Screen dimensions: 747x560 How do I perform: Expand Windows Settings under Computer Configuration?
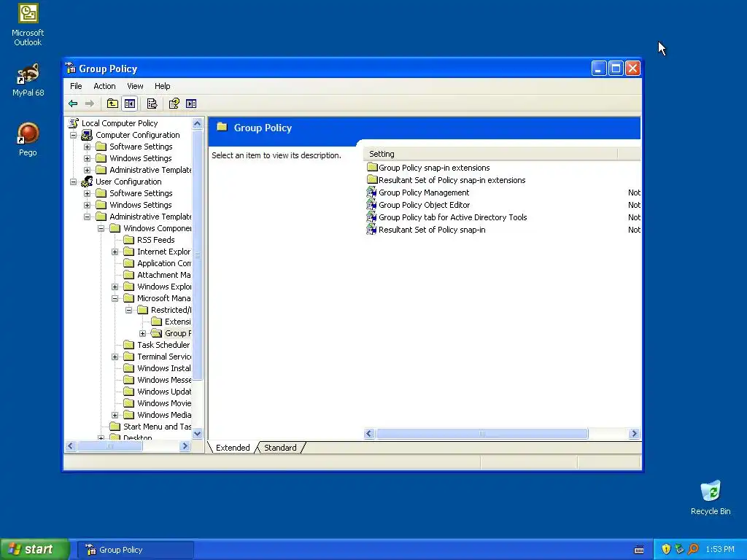[88, 158]
